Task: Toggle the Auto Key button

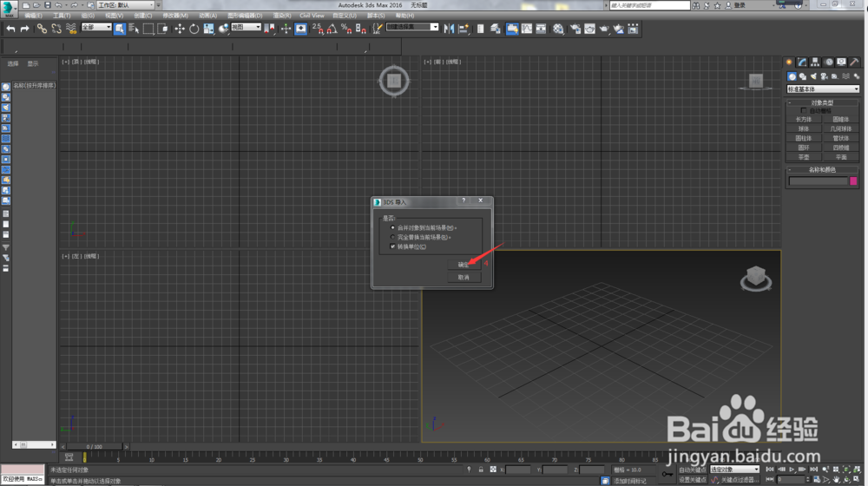Action: coord(692,470)
